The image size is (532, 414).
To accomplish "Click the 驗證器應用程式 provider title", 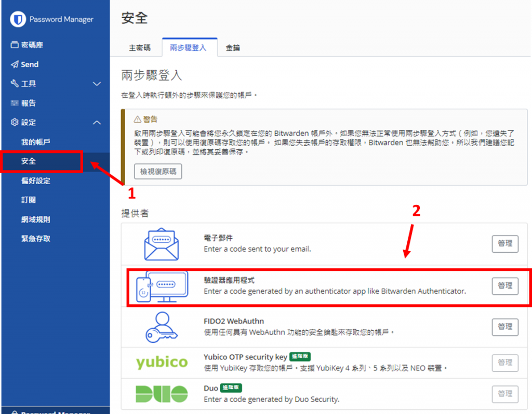I will pyautogui.click(x=229, y=280).
